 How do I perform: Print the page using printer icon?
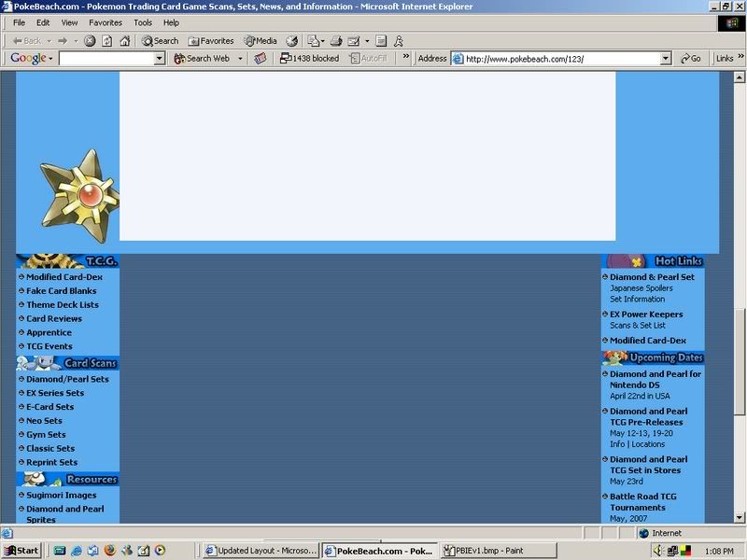pyautogui.click(x=336, y=41)
